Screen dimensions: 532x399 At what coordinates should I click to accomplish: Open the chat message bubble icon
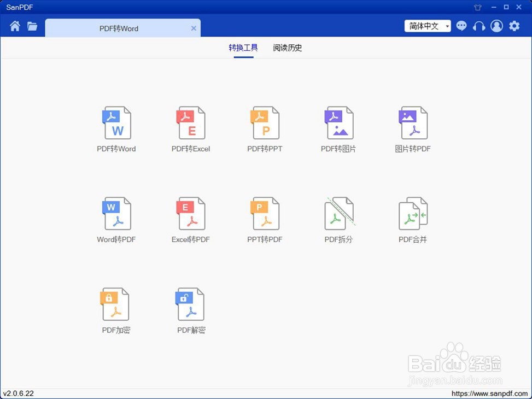pyautogui.click(x=461, y=26)
